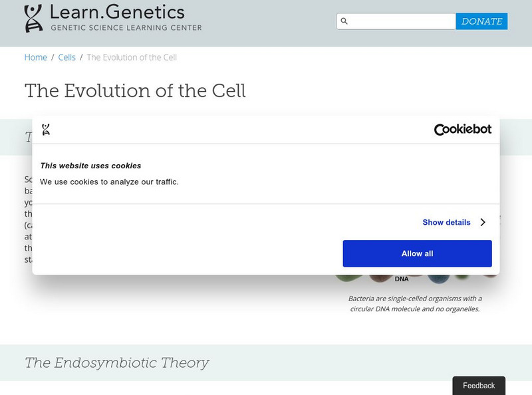Click the Learn.Genetics site title text
Viewport: 532px width, 395px height.
click(118, 12)
